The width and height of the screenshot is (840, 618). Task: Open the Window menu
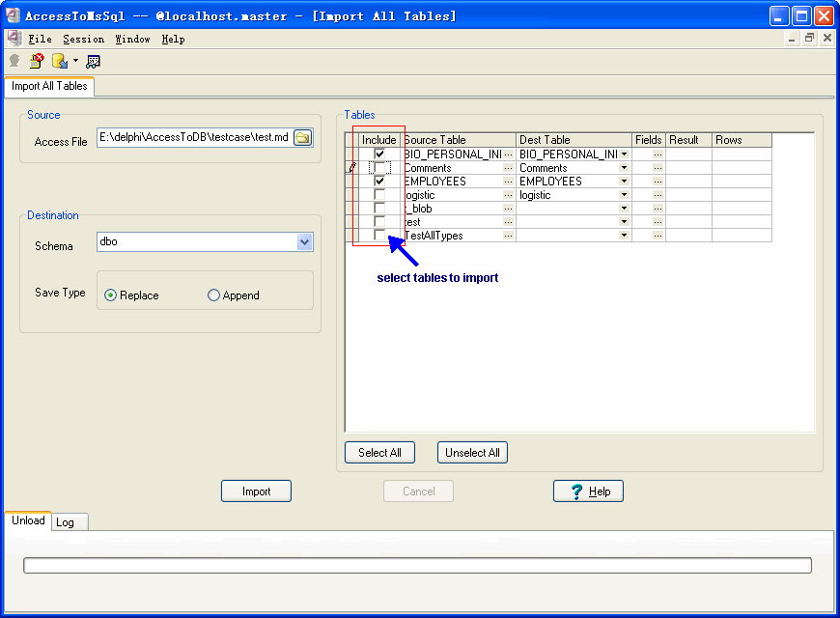tap(133, 40)
